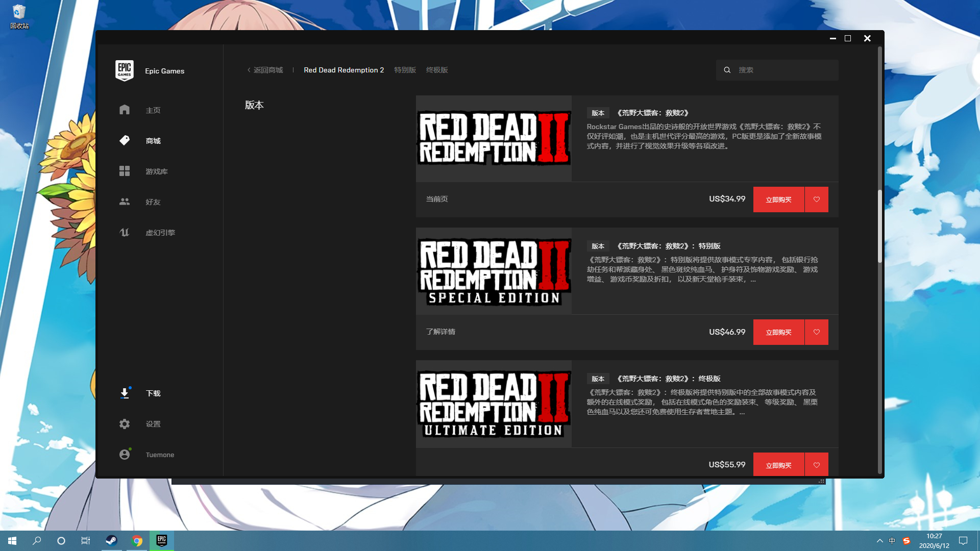Buy the US$46.99 Special Edition now

778,332
